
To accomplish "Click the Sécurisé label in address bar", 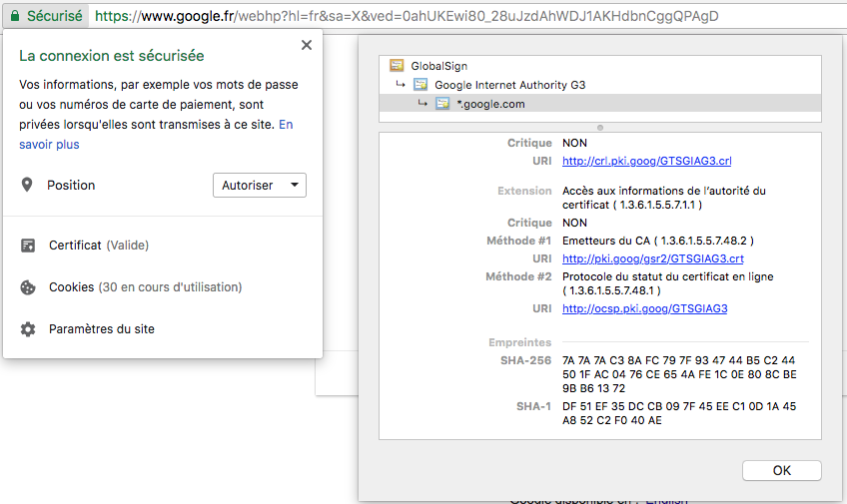I will 55,16.
